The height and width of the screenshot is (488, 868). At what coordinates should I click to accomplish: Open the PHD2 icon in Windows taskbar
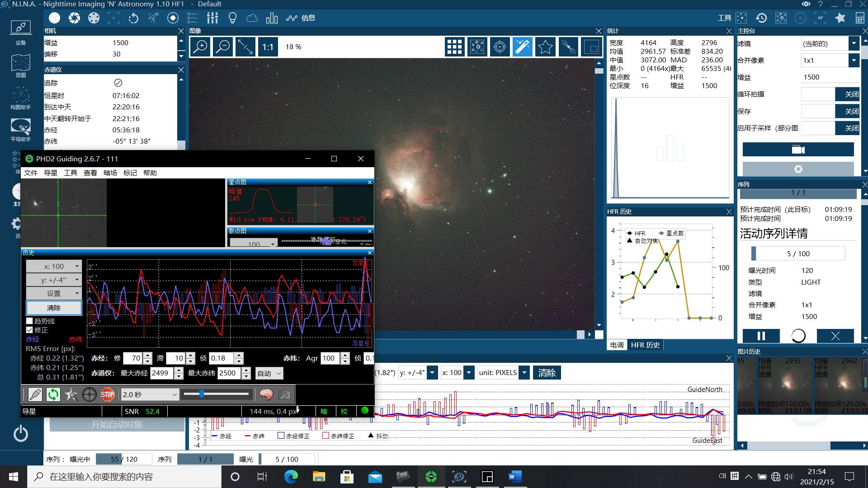point(431,477)
